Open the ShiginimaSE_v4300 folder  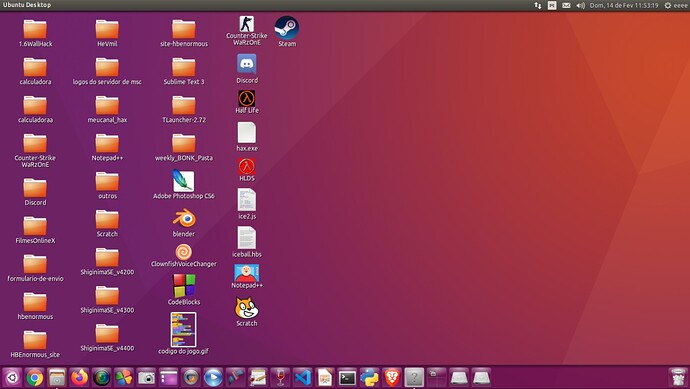coord(107,295)
